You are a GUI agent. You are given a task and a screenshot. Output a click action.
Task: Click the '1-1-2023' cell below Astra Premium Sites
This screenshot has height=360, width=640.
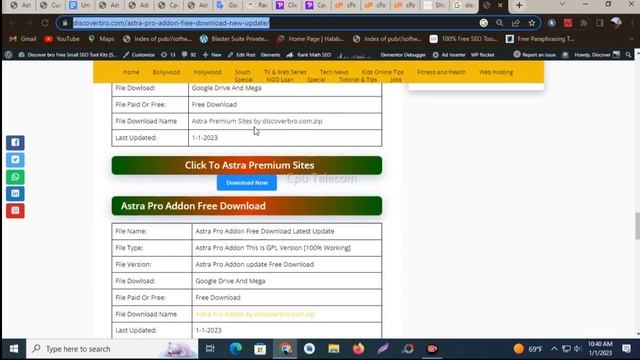pos(285,138)
